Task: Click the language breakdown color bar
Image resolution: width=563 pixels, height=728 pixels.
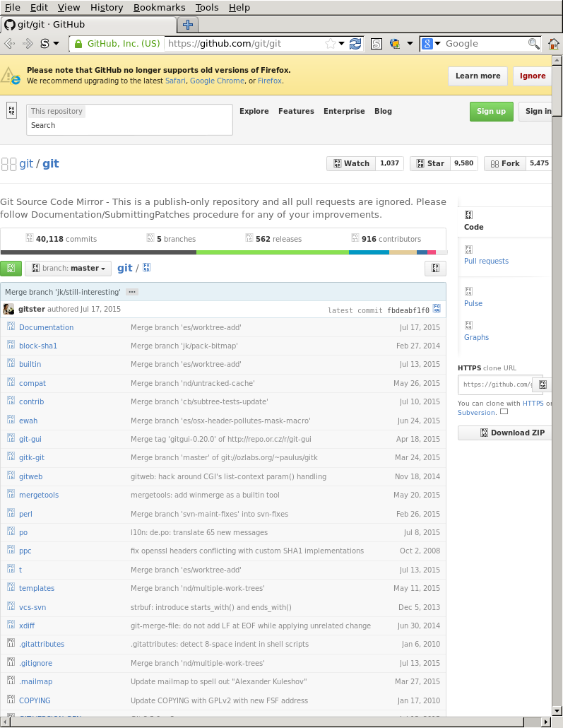Action: [223, 252]
